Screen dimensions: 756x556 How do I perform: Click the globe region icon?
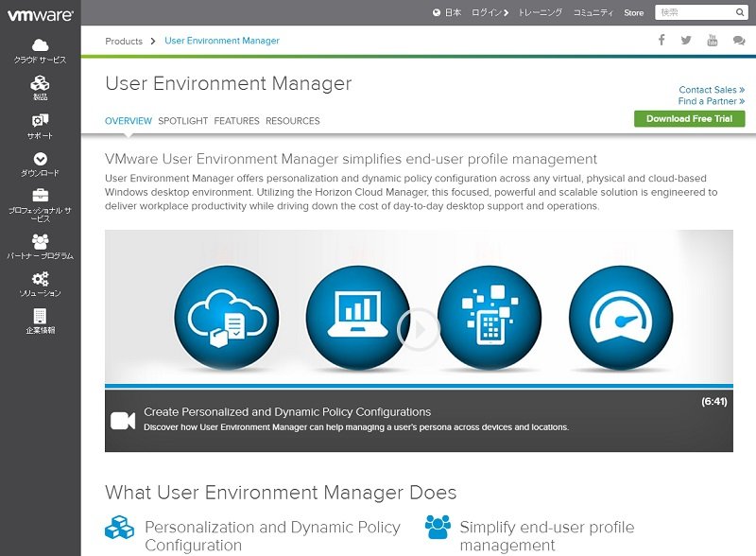coord(437,12)
